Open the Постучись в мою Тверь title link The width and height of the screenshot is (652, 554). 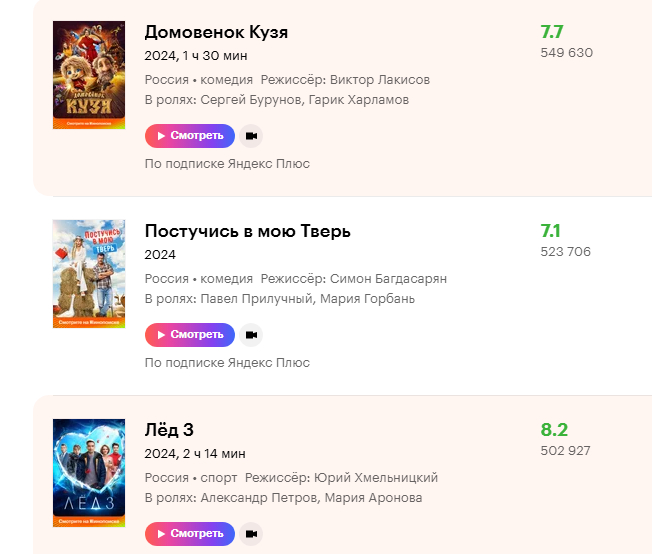(x=248, y=232)
